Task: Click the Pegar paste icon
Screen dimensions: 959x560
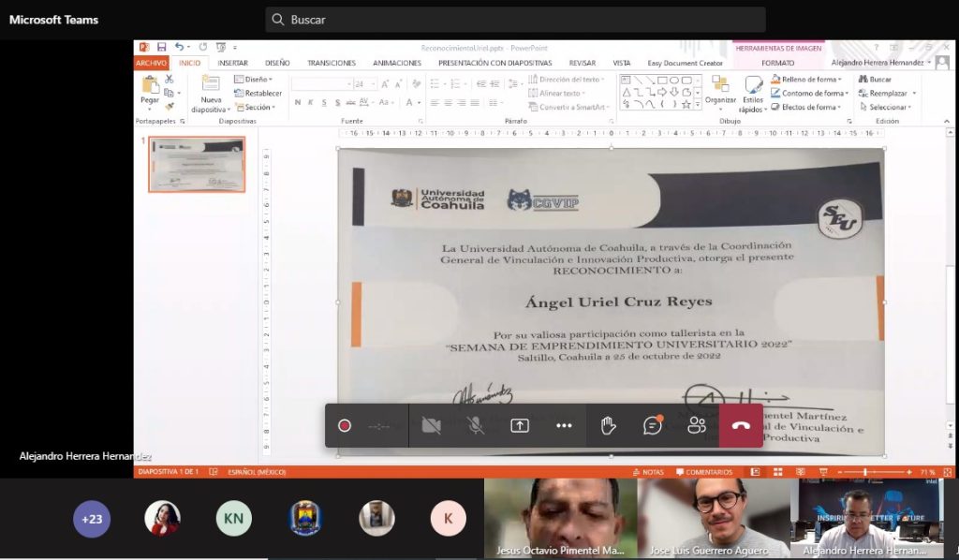Action: tap(150, 85)
